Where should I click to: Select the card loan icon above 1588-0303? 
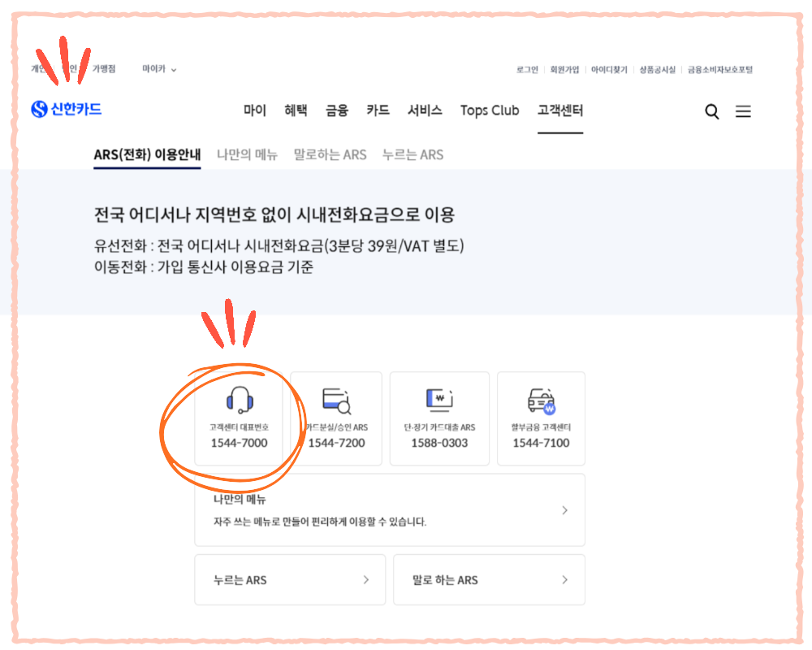coord(439,400)
